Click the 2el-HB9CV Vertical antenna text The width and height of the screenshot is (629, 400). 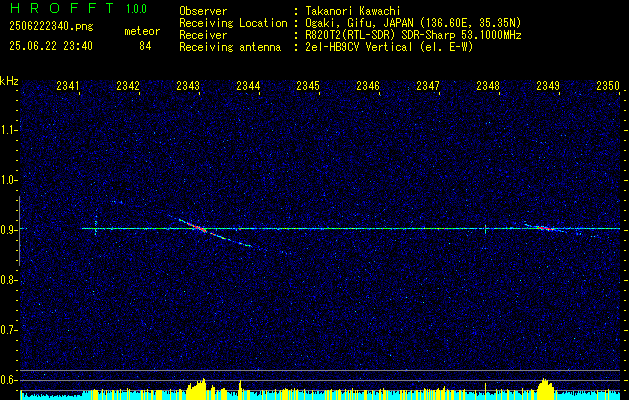[x=389, y=47]
